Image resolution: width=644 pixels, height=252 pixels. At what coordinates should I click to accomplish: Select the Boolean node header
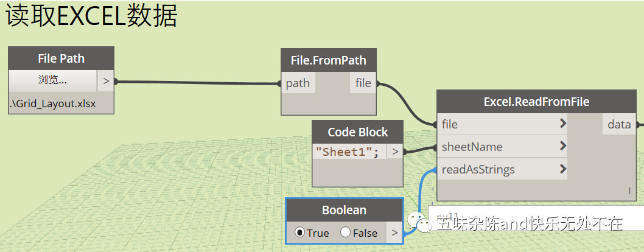(x=344, y=210)
